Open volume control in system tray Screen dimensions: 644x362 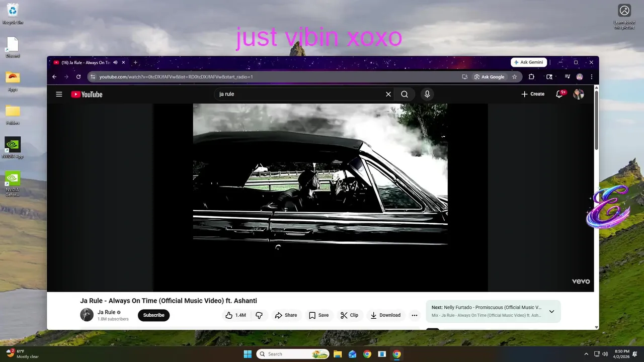(605, 354)
